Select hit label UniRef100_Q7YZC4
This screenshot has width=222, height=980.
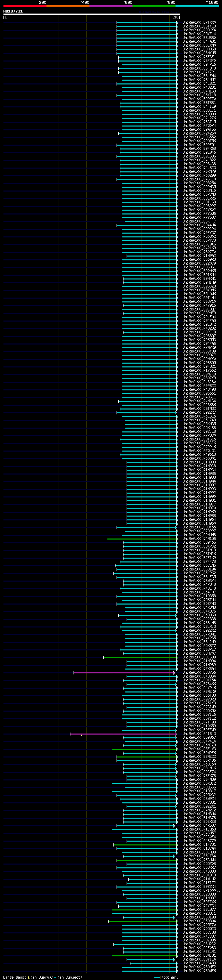(199, 906)
